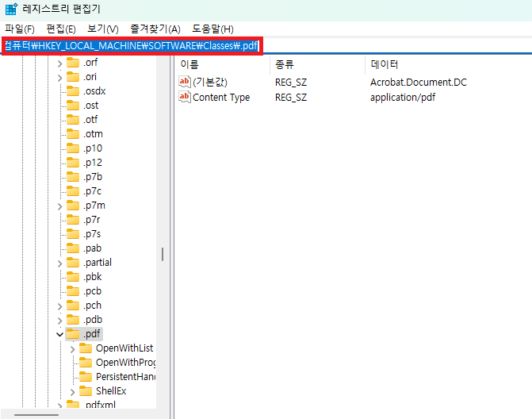Click the .pbk key label
Viewport: 532px width, 419px height.
(x=92, y=277)
